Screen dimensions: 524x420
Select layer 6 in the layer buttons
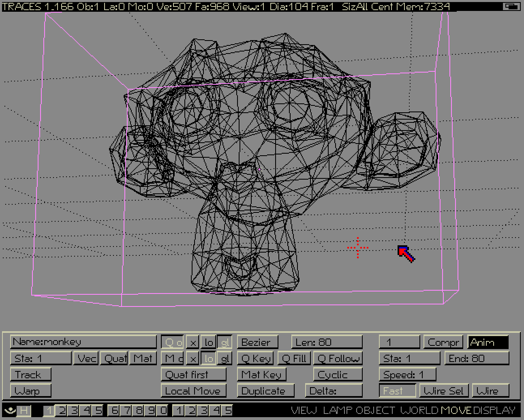114,410
